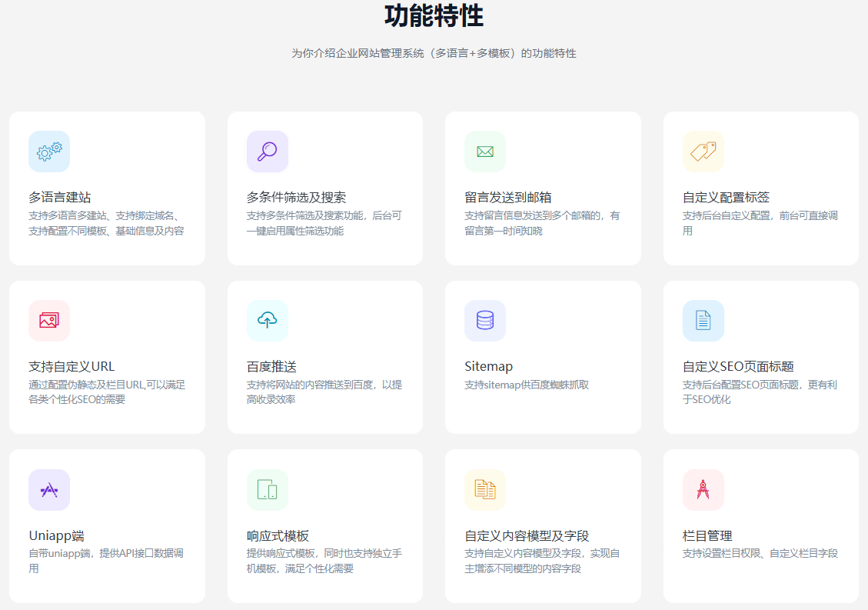The height and width of the screenshot is (610, 868).
Task: Click the 栏目管理 card description text
Action: coord(760,553)
